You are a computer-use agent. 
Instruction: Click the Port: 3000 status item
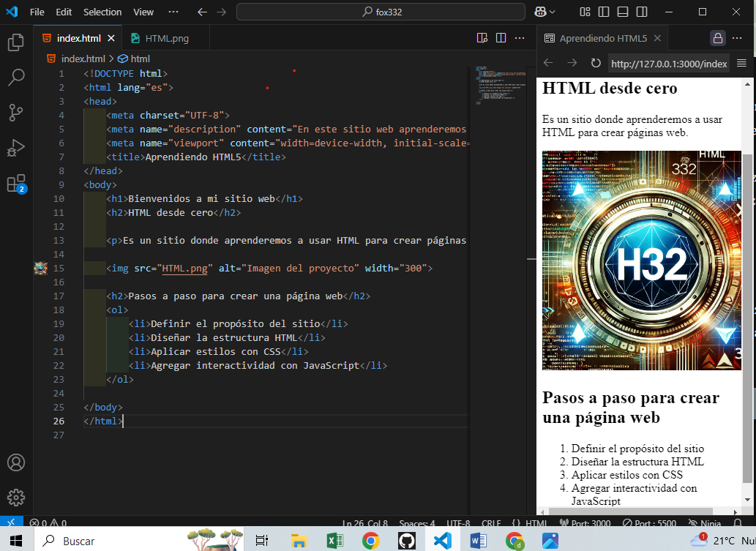click(585, 522)
